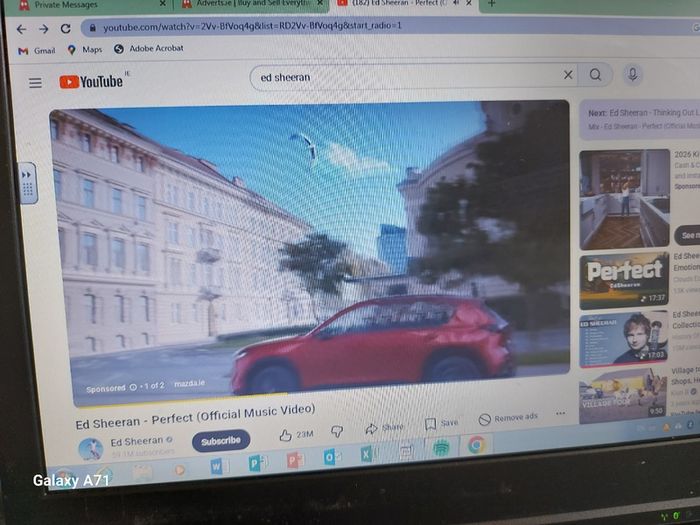Start voice search with the microphone icon
Screen dimensions: 700x525
632,74
